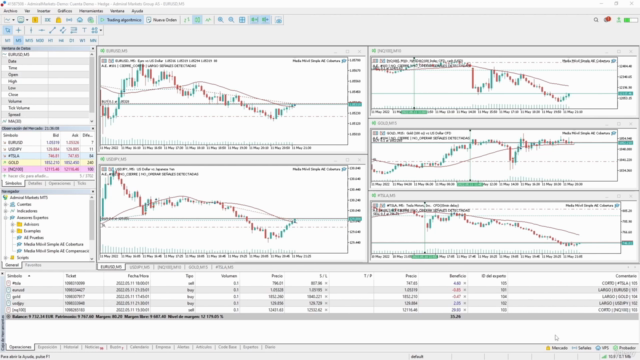
Task: Open the Herramientas menu
Action: pos(91,11)
